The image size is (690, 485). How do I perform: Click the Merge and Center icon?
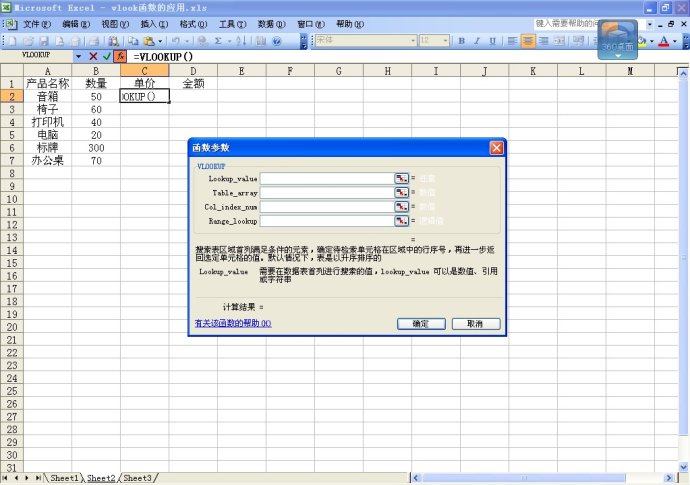click(x=560, y=41)
